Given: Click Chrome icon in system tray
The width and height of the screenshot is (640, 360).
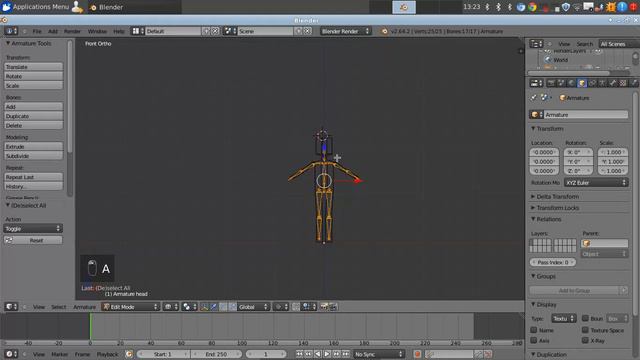Looking at the screenshot, I should pyautogui.click(x=532, y=7).
